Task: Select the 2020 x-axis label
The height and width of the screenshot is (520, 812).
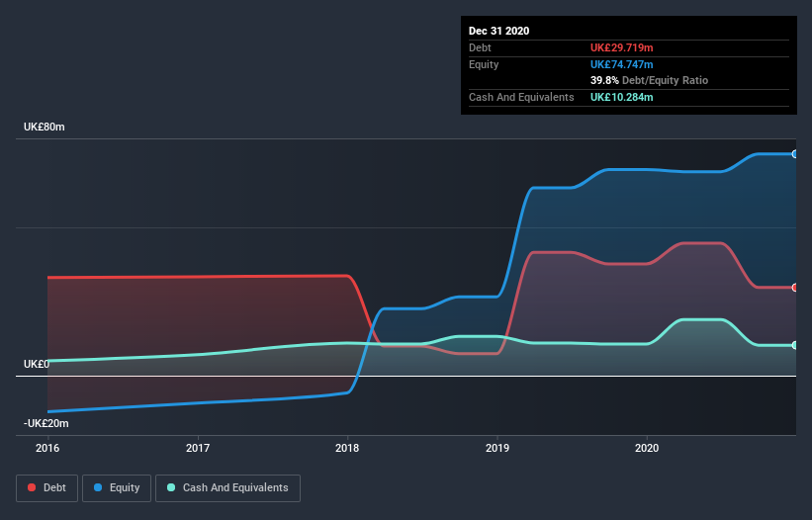Action: coord(647,448)
